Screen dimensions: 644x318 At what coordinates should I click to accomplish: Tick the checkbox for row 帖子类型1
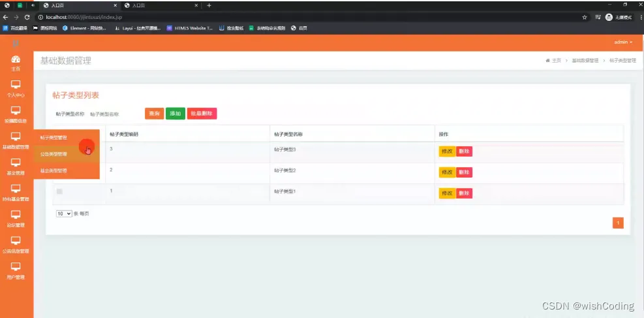59,191
